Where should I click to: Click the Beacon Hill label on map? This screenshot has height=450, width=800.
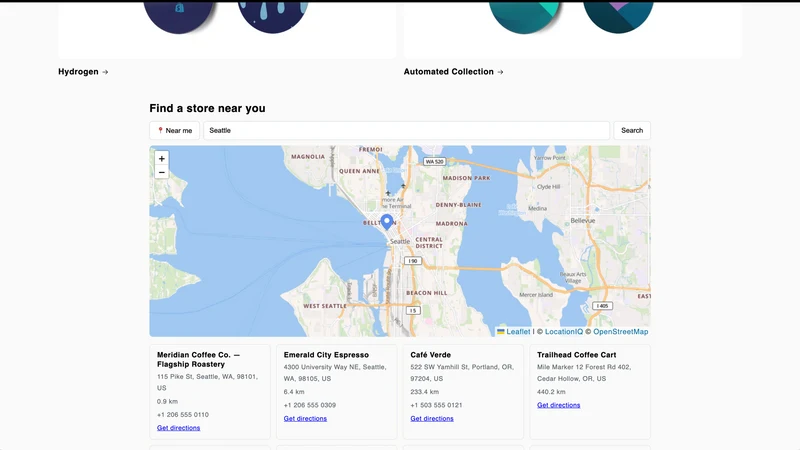427,293
